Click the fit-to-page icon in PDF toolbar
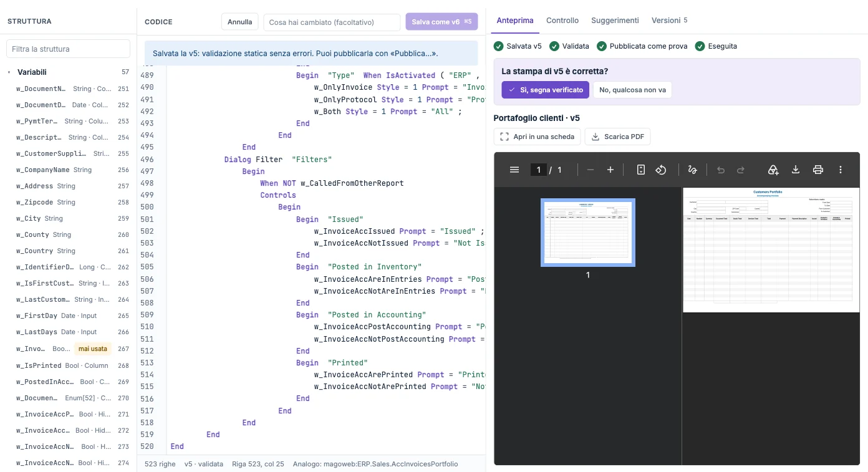868x472 pixels. (640, 170)
